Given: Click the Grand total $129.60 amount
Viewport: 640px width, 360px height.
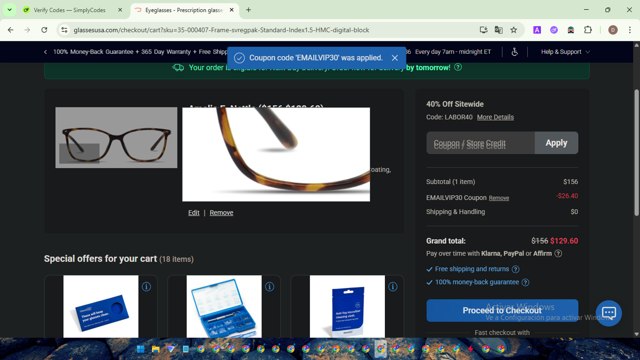Looking at the screenshot, I should [x=564, y=241].
